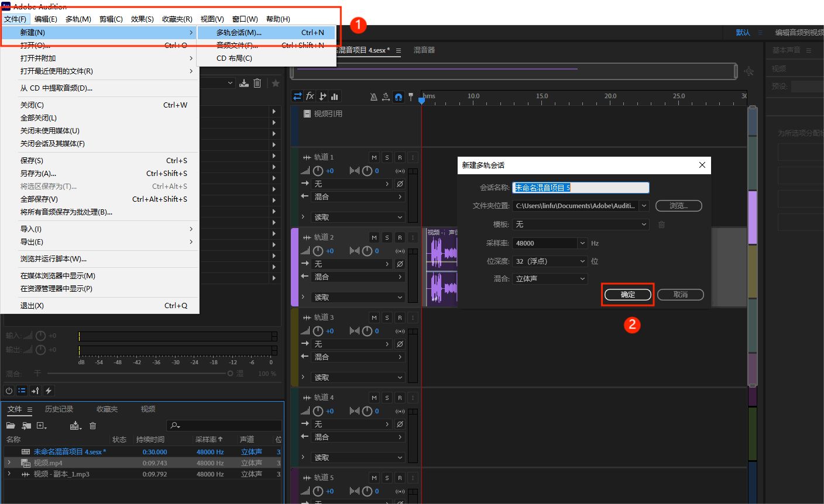Open 混合 立体声 dropdown in dialog
The height and width of the screenshot is (504, 824).
(550, 279)
